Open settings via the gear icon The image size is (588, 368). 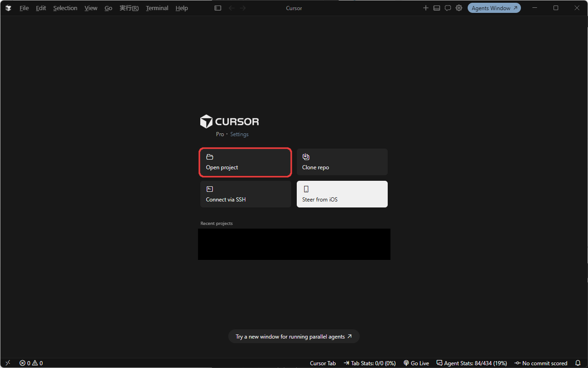pos(459,8)
